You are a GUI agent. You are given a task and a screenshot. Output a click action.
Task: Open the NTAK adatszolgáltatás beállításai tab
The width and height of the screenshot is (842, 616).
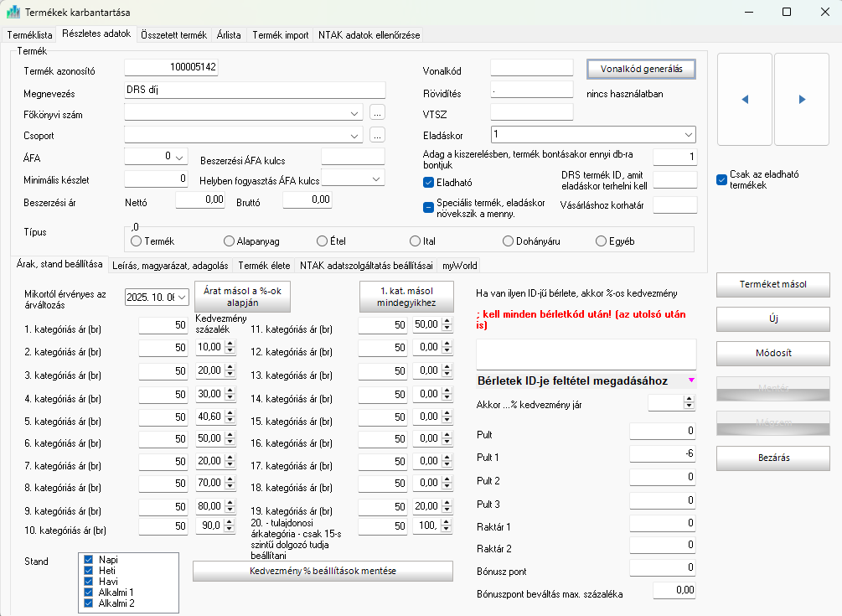(367, 266)
